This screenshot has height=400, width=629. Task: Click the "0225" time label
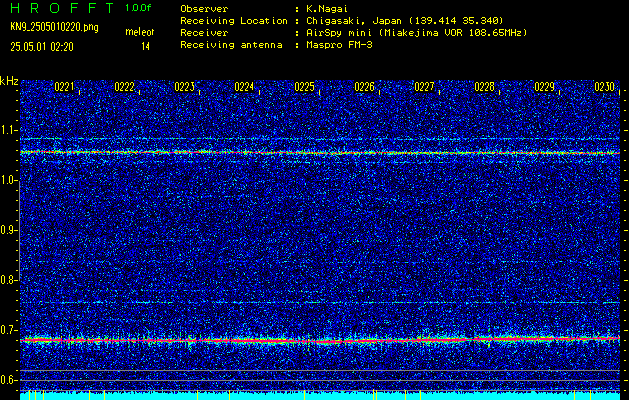tap(304, 87)
